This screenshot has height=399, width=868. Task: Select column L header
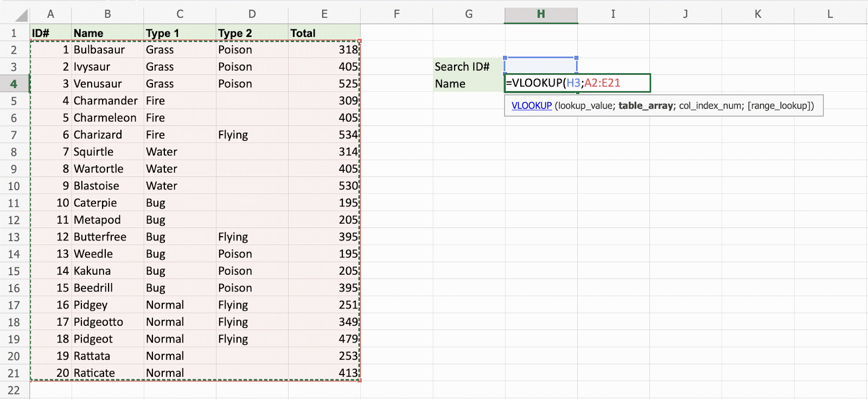pyautogui.click(x=829, y=14)
